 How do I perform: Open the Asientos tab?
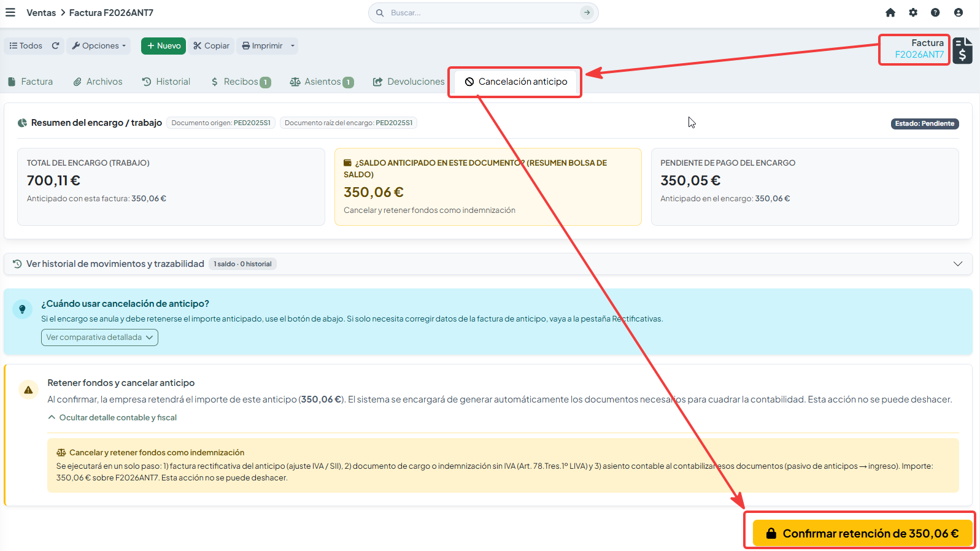pos(322,82)
